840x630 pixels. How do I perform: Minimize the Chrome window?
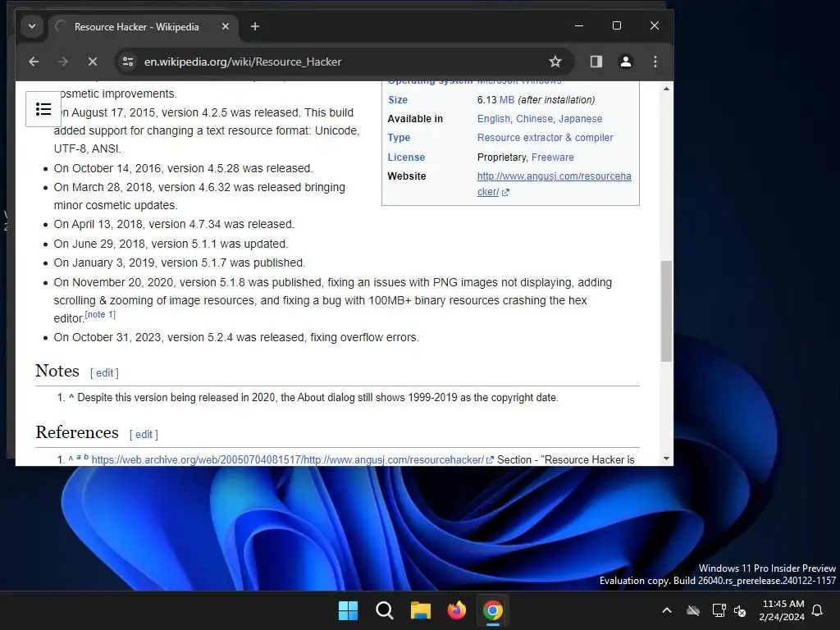(579, 25)
